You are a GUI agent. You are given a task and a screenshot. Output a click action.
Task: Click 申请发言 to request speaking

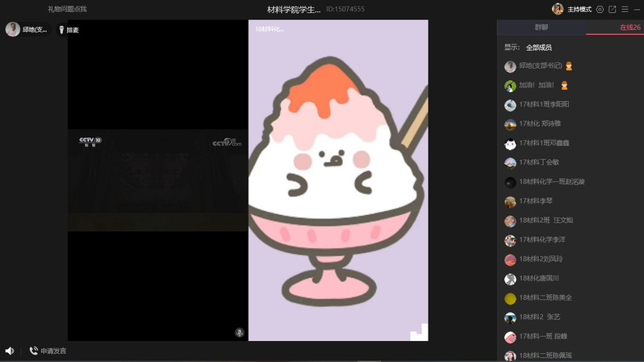[x=48, y=351]
